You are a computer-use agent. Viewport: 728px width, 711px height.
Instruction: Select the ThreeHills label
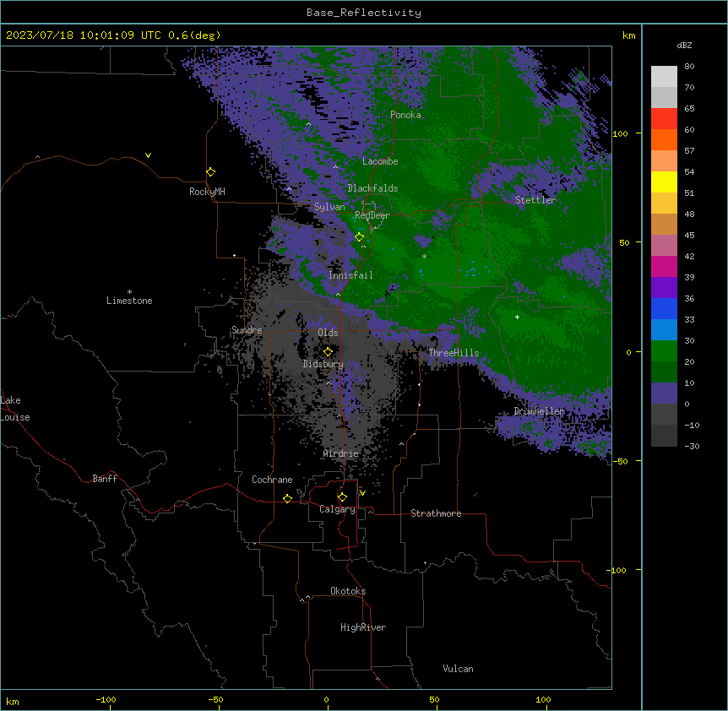pos(454,353)
